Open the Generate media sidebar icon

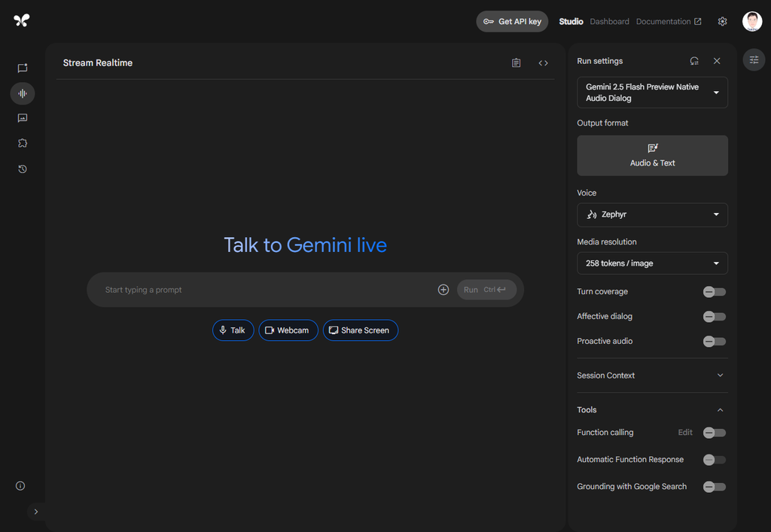(x=22, y=118)
